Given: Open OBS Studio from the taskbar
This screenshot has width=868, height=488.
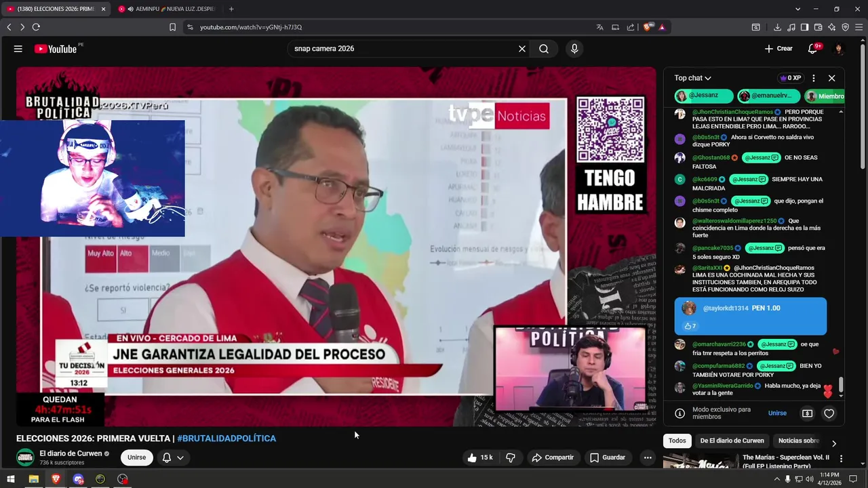Looking at the screenshot, I should tap(123, 479).
